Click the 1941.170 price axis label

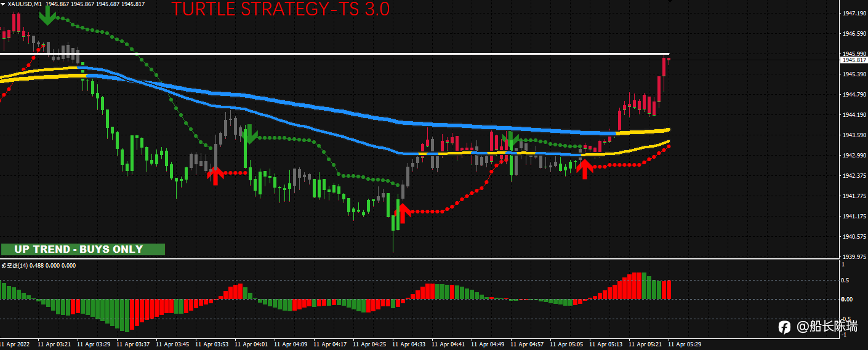(x=853, y=216)
